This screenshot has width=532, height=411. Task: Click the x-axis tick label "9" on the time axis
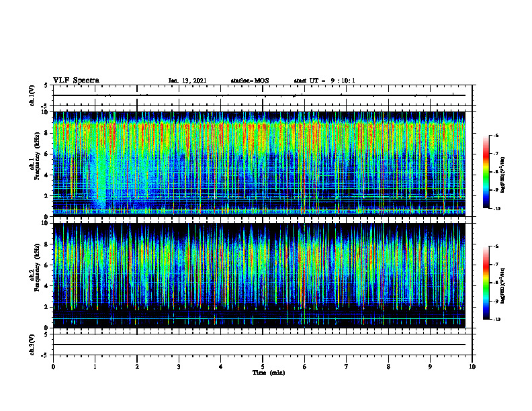pos(430,367)
